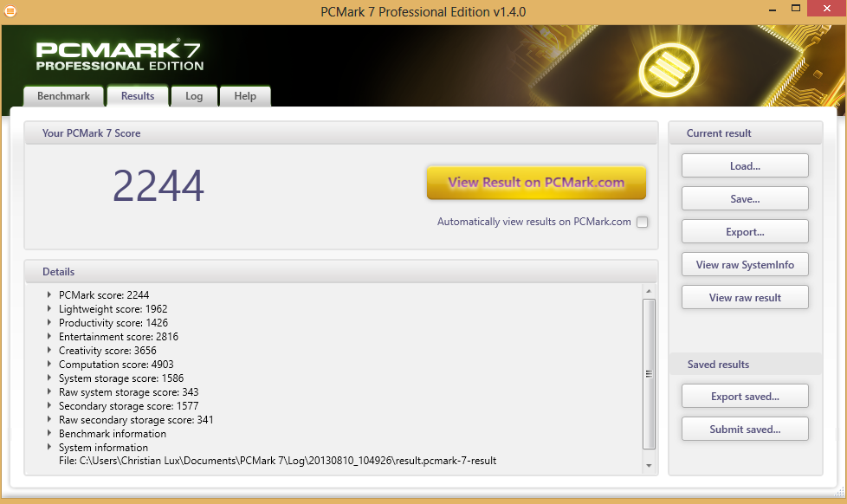The width and height of the screenshot is (847, 504).
Task: Select the Help tab
Action: click(245, 96)
